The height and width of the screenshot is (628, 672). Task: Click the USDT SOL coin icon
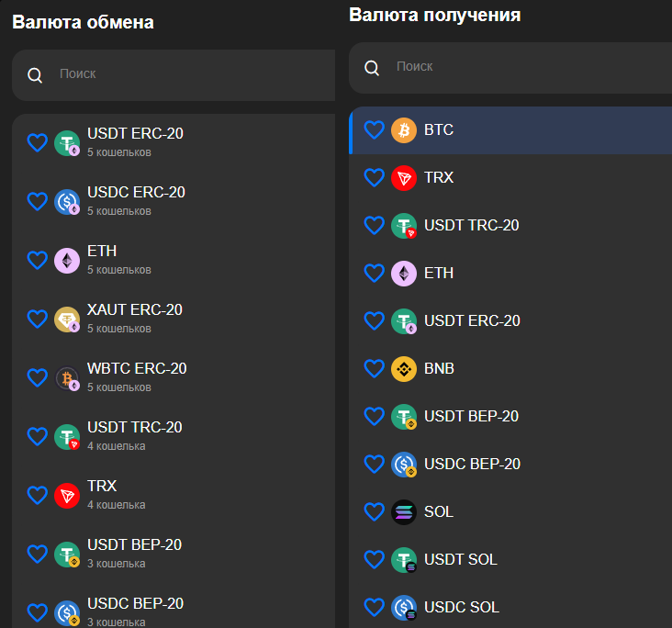click(x=404, y=560)
